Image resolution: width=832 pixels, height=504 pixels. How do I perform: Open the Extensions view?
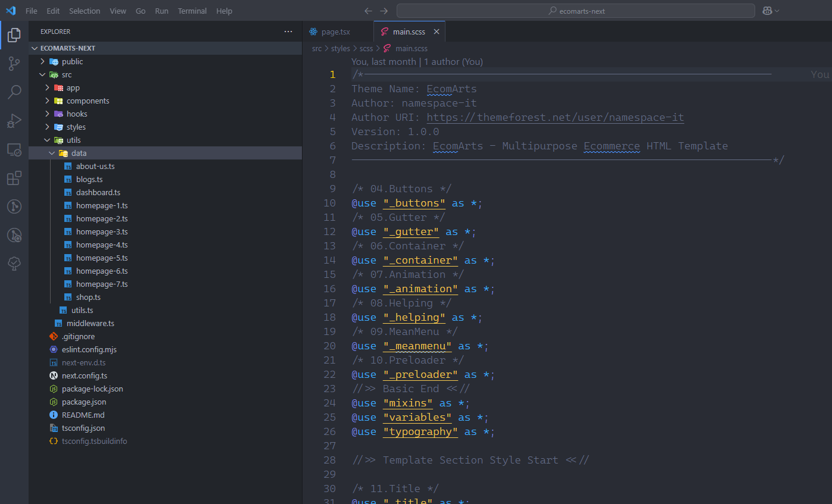pyautogui.click(x=14, y=178)
